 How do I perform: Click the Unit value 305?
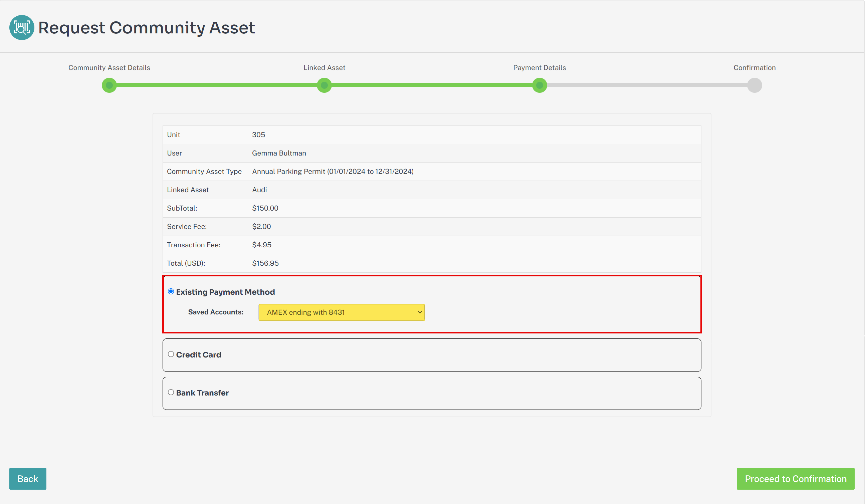(x=258, y=135)
